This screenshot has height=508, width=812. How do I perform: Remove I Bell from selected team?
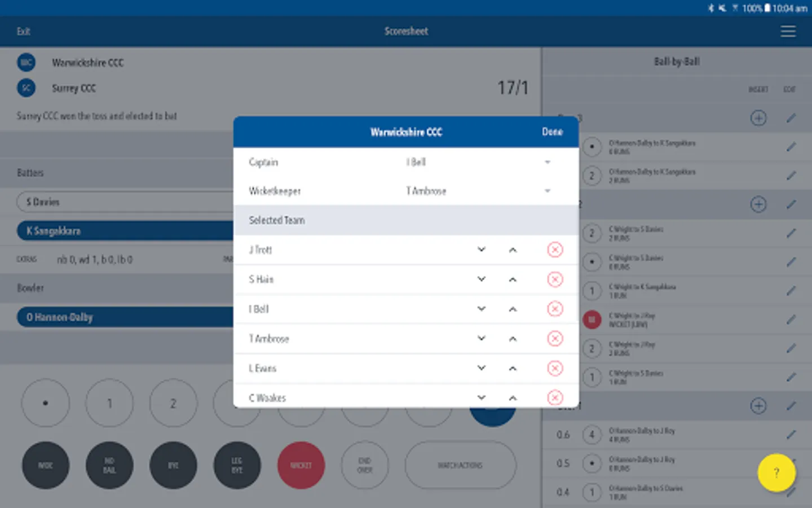pos(555,309)
